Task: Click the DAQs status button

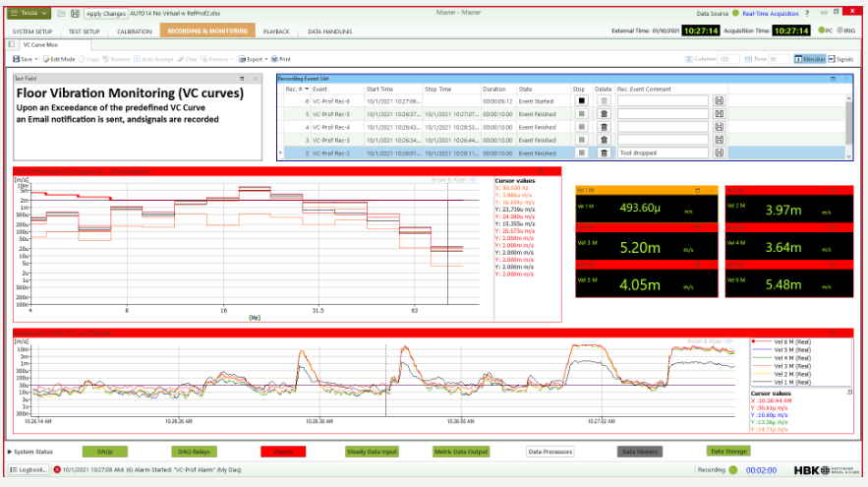Action: pos(104,453)
